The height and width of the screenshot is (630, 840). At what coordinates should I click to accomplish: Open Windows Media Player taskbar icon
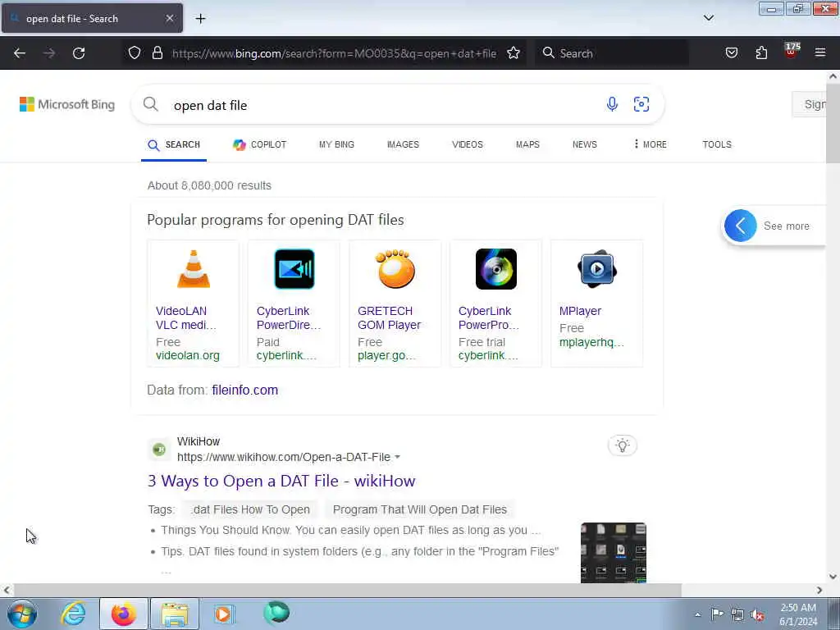[224, 614]
